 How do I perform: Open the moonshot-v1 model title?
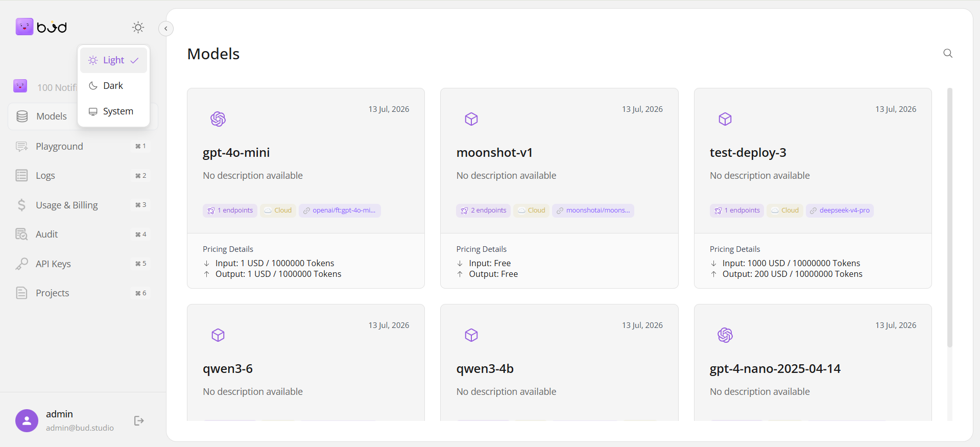click(494, 153)
